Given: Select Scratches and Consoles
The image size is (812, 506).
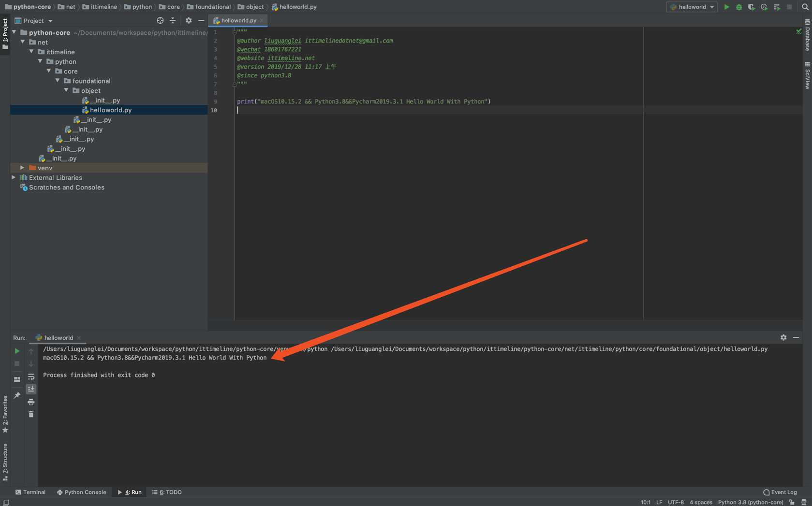Looking at the screenshot, I should (66, 187).
